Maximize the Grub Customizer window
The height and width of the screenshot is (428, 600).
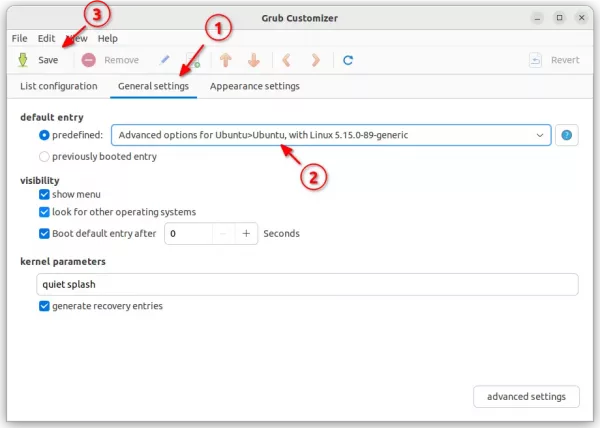tap(559, 18)
